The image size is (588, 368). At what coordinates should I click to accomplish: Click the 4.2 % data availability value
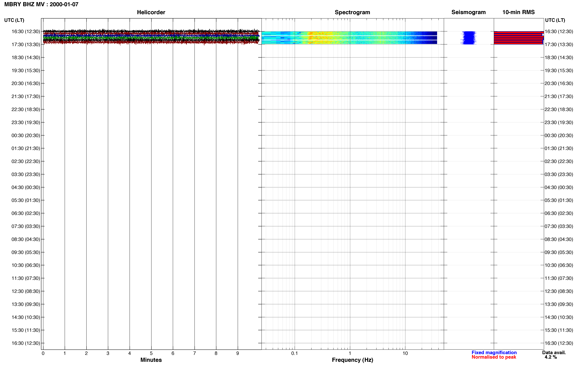pyautogui.click(x=551, y=357)
